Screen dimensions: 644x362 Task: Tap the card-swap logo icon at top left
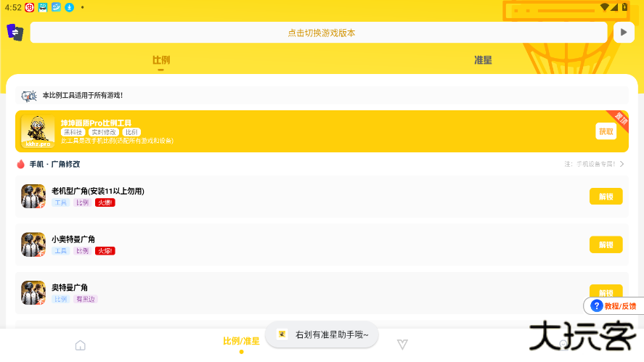15,32
